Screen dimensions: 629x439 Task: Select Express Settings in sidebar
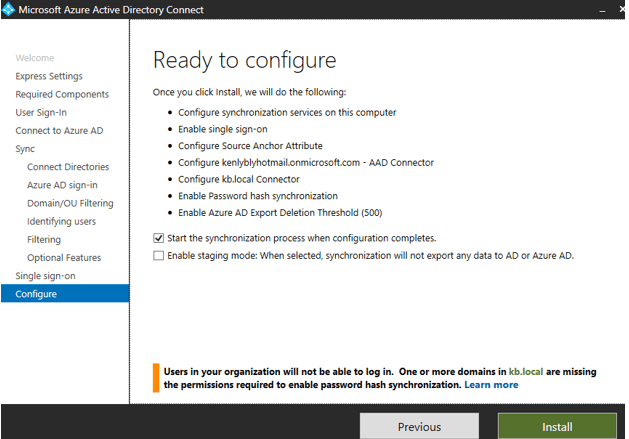49,76
